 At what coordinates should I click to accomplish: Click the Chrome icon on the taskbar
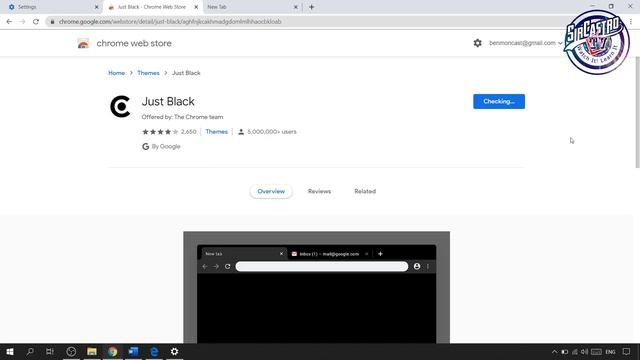(x=113, y=351)
